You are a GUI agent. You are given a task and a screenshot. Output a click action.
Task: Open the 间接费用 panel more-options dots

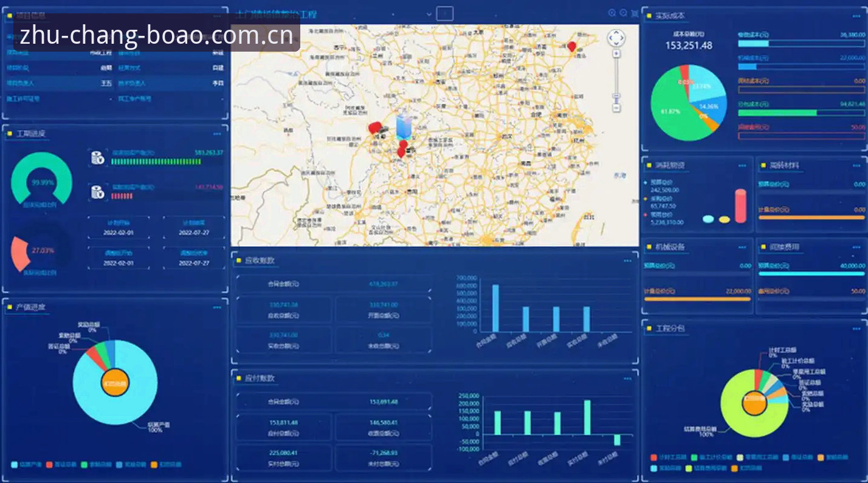click(856, 247)
